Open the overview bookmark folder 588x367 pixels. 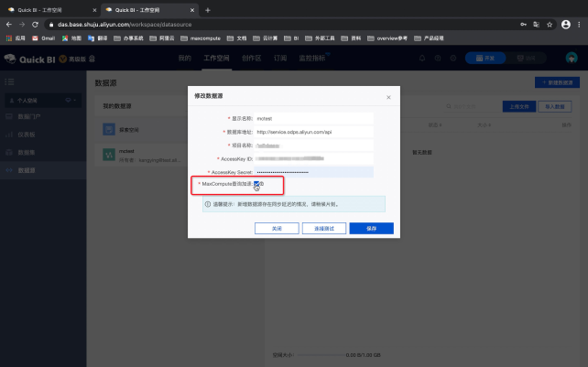point(387,38)
